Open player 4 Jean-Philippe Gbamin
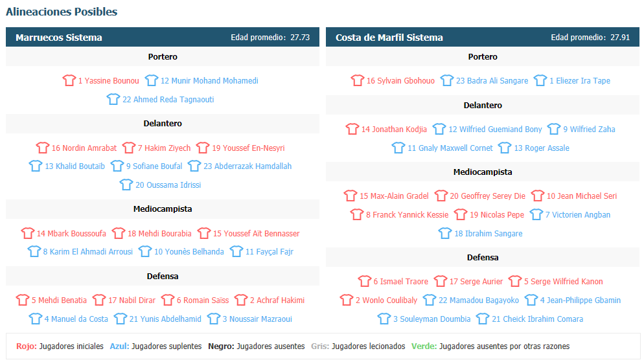644x362 pixels. (x=581, y=300)
